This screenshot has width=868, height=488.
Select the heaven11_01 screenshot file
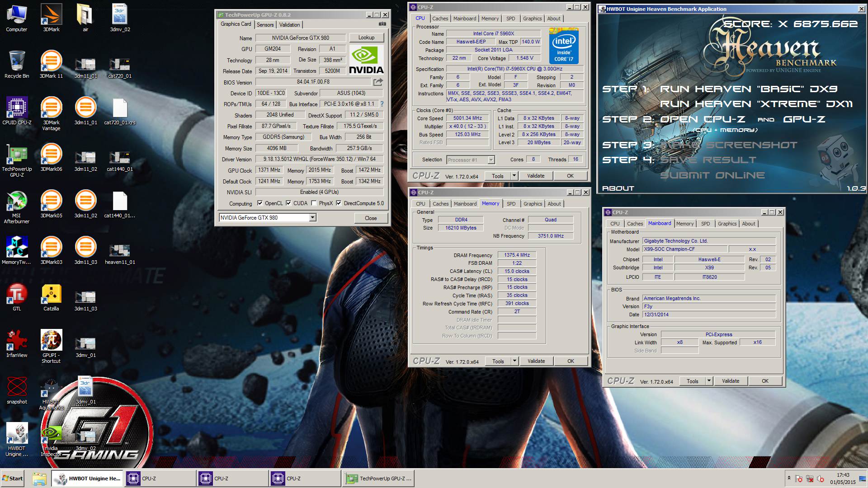(x=120, y=253)
